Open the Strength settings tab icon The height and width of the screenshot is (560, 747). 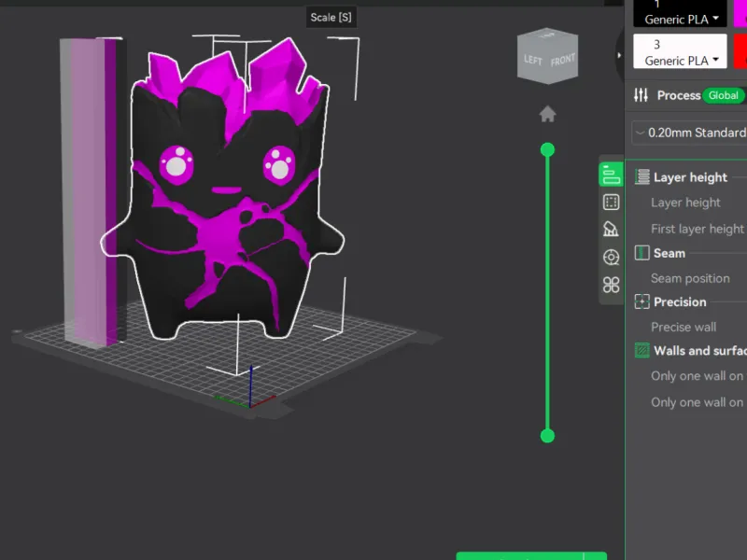(611, 202)
